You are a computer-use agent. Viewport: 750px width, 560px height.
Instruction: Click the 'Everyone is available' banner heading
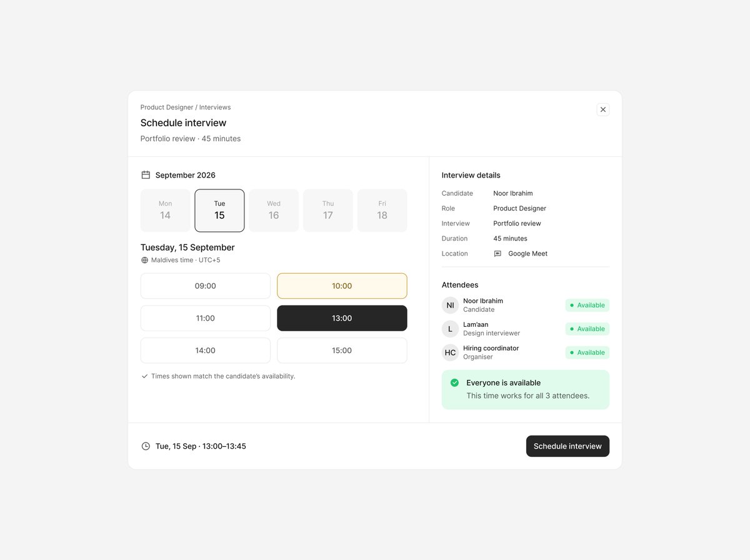click(x=504, y=382)
